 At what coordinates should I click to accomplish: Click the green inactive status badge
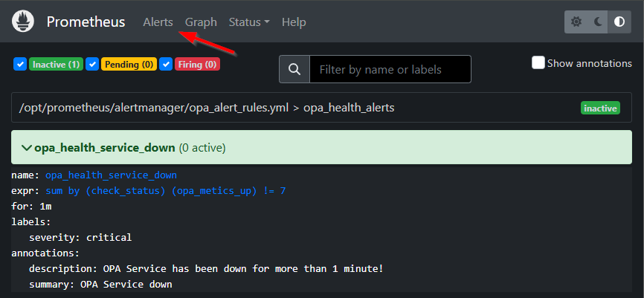(x=600, y=108)
